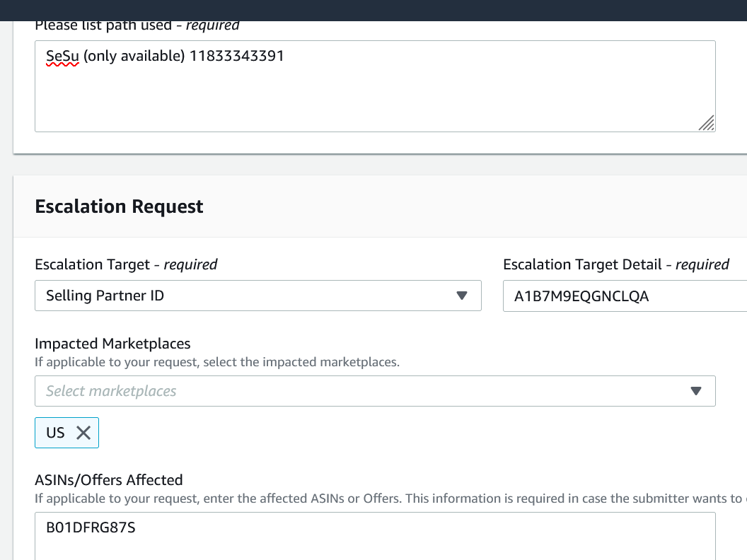Click the Select marketplaces dropdown arrow
Screen dimensions: 747x560
695,391
